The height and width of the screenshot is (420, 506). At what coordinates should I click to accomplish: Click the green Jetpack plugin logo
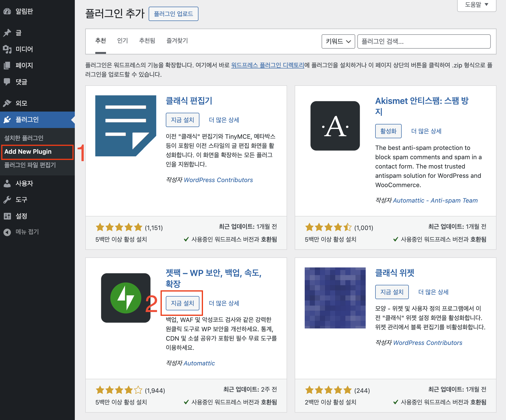tap(126, 298)
